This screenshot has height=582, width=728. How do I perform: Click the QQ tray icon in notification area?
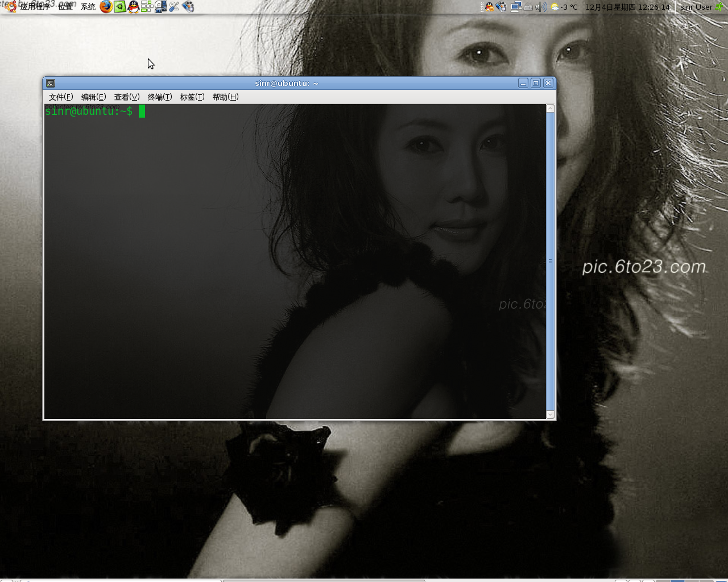click(x=489, y=7)
